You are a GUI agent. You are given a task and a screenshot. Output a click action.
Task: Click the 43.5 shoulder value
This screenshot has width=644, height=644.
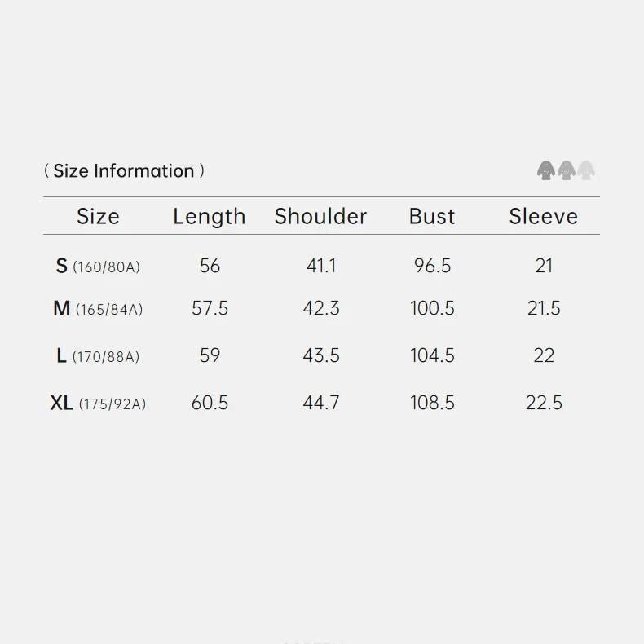pyautogui.click(x=321, y=356)
